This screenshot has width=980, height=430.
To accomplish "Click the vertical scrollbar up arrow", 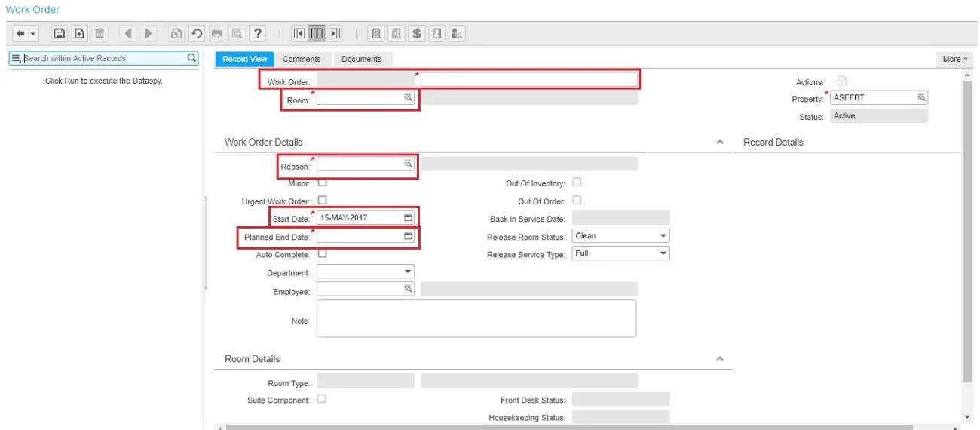I will 968,75.
